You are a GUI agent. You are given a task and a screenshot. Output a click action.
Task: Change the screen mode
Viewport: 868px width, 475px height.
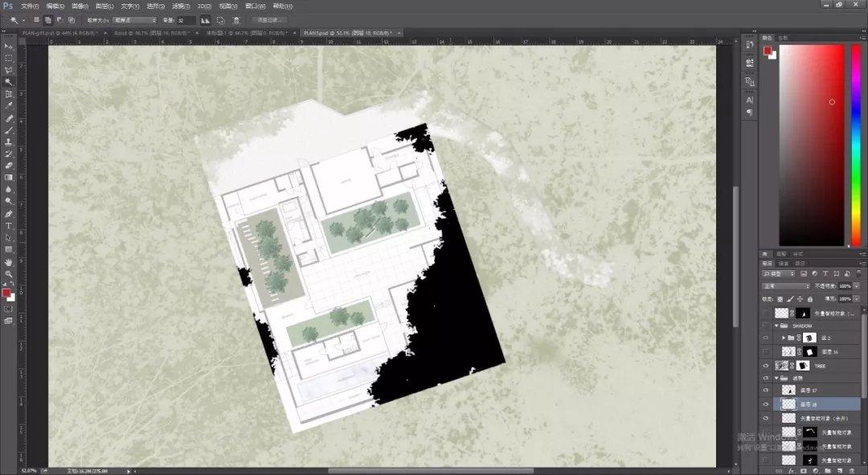coord(8,321)
